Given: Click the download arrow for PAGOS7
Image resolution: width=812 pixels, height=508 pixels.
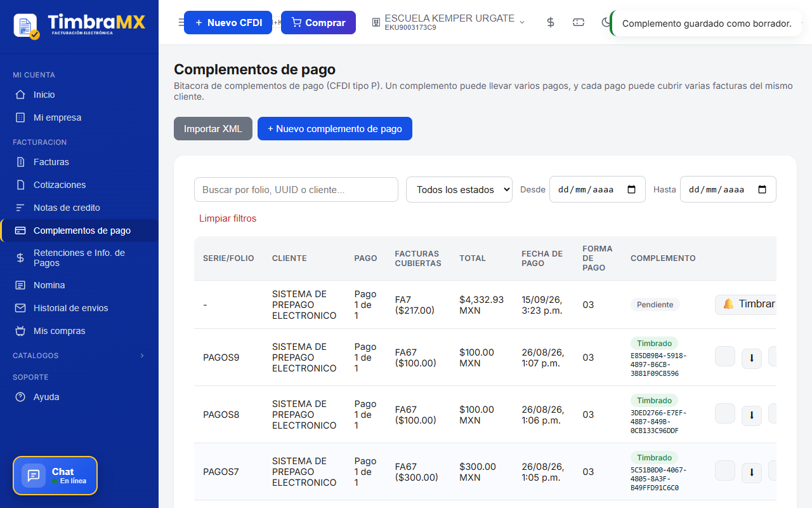Looking at the screenshot, I should click(752, 473).
